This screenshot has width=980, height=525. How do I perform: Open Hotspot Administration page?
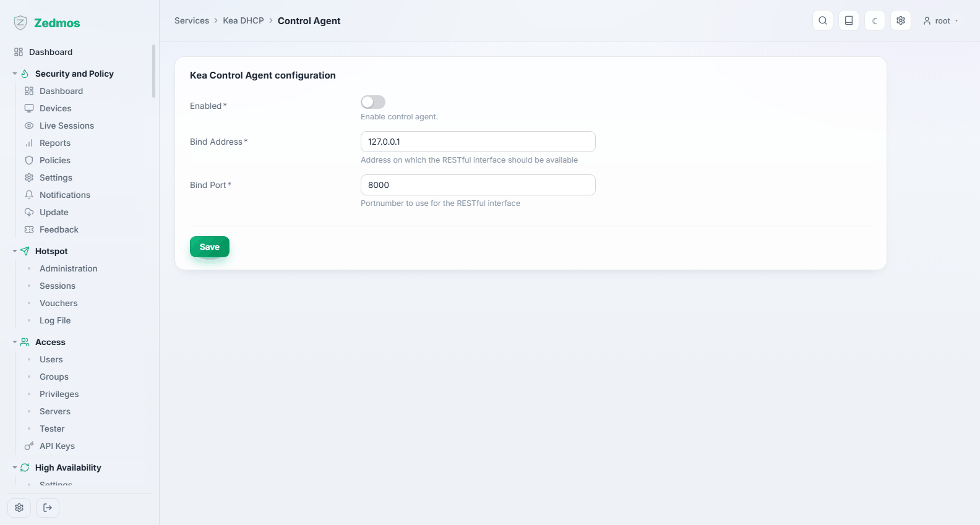pos(69,268)
